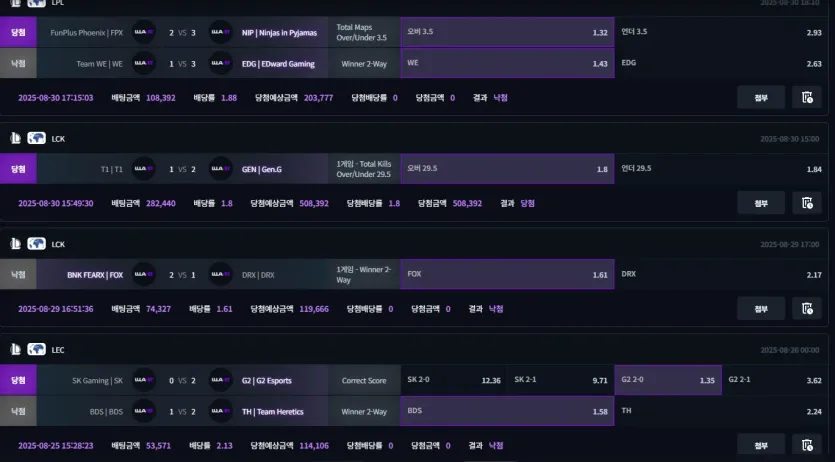Click the G2 Esports team logo
Screen dimensions: 835x462
(220, 380)
